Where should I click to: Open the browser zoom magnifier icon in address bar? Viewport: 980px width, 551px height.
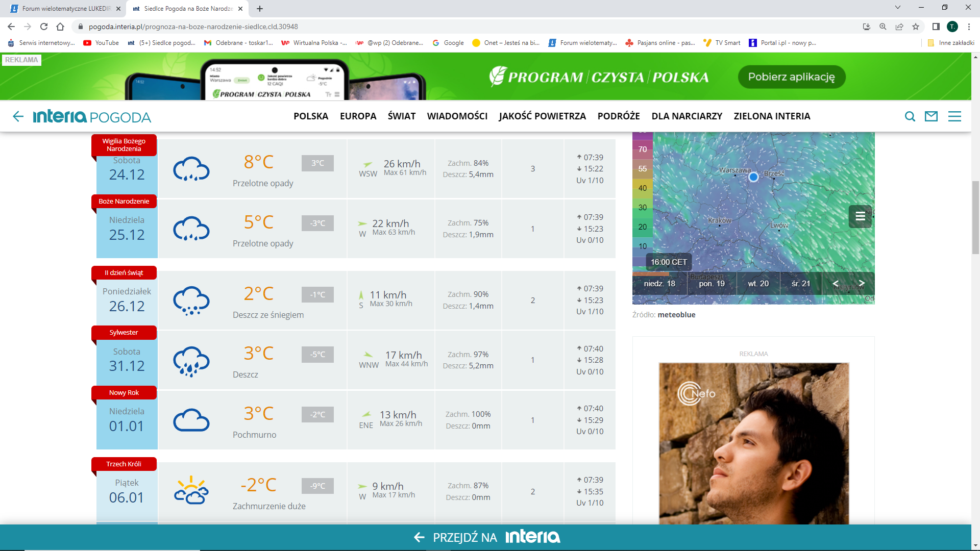tap(883, 27)
